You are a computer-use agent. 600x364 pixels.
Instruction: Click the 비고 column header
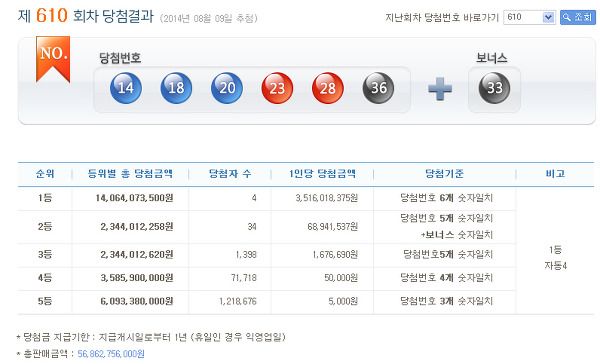click(555, 174)
